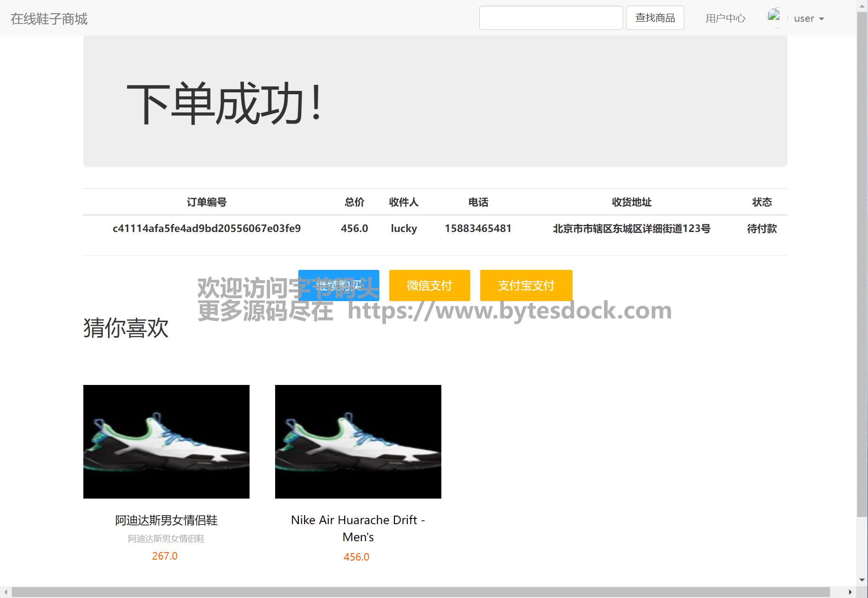Click the user avatar image icon

click(774, 17)
